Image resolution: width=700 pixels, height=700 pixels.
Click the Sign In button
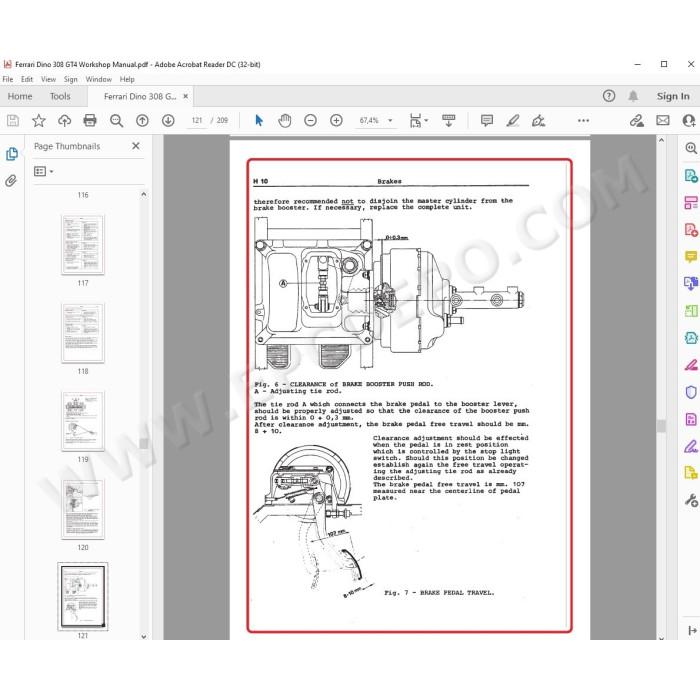click(673, 96)
